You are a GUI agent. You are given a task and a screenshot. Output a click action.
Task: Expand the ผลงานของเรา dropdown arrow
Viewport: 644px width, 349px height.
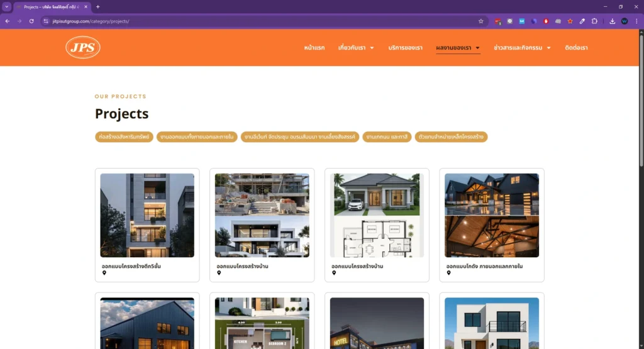click(478, 48)
